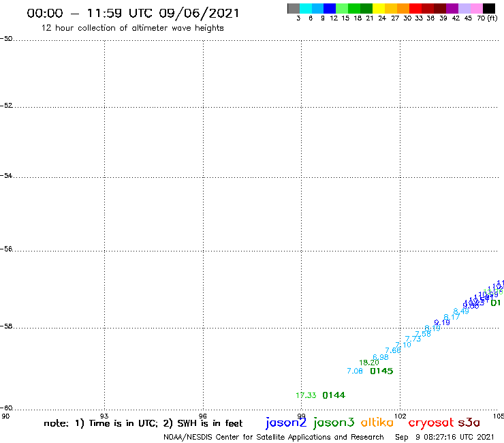Click the blue jason2 satellite label
This screenshot has width=504, height=443.
point(286,423)
